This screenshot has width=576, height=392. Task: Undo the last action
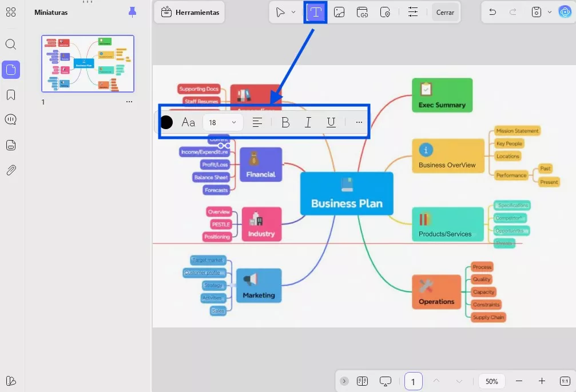(x=492, y=12)
